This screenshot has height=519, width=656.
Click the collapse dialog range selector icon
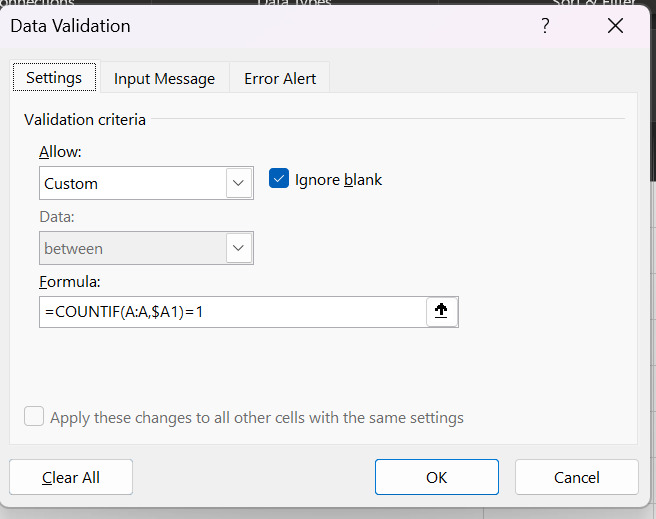(441, 312)
